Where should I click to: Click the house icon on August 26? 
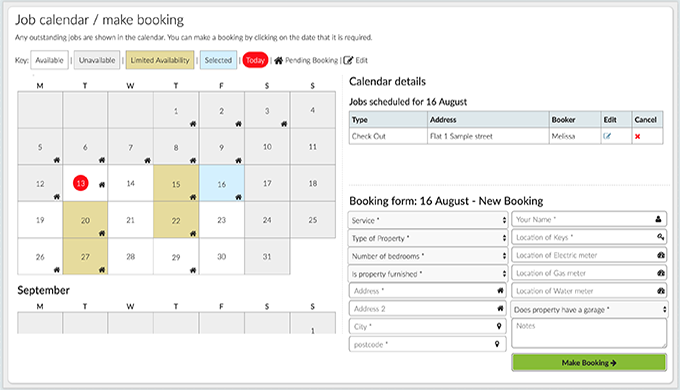coord(57,270)
